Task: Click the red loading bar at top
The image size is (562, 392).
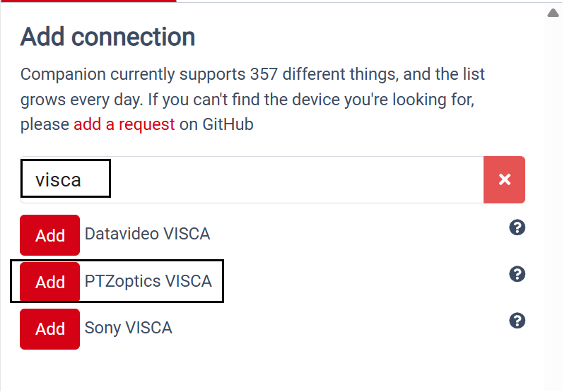Action: pyautogui.click(x=88, y=1)
